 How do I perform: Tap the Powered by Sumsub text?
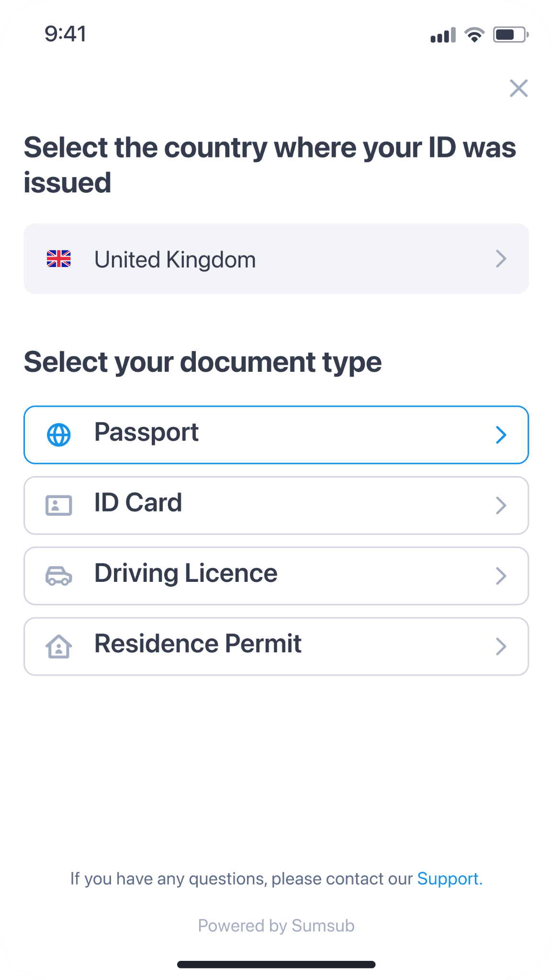pyautogui.click(x=276, y=926)
